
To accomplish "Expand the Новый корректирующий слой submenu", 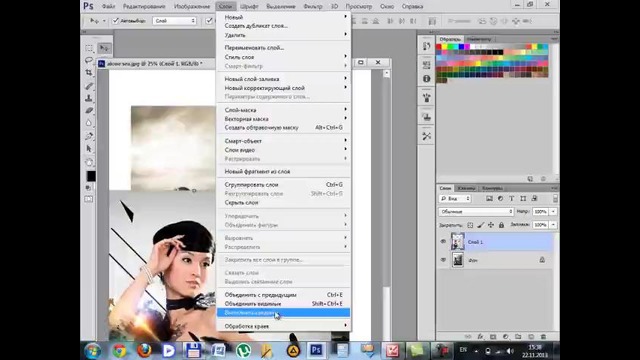I will pos(284,88).
